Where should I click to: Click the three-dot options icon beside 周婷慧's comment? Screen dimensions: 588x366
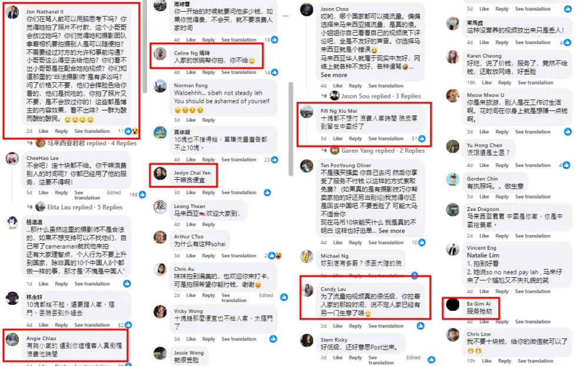[x=286, y=16]
